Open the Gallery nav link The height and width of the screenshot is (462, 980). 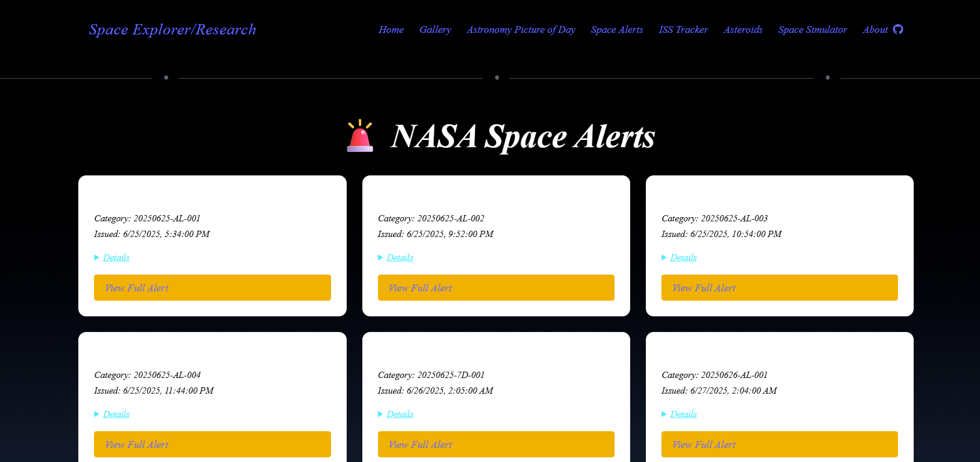coord(435,30)
